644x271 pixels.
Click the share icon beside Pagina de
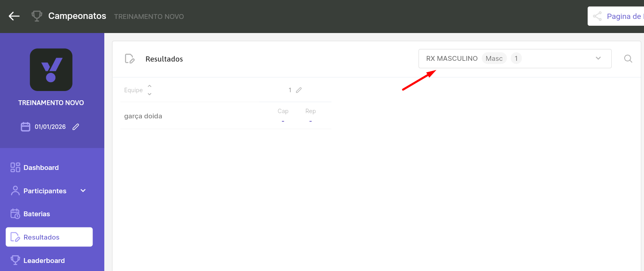click(x=597, y=16)
